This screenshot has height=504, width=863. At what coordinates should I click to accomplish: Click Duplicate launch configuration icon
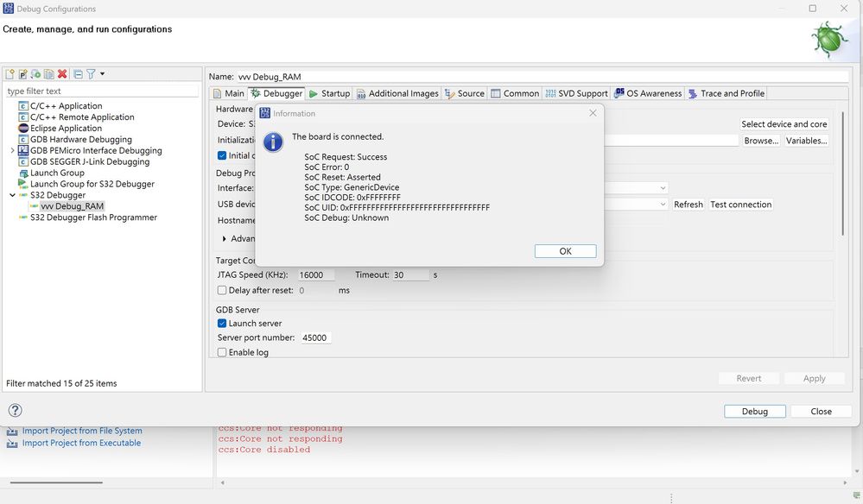tap(49, 74)
